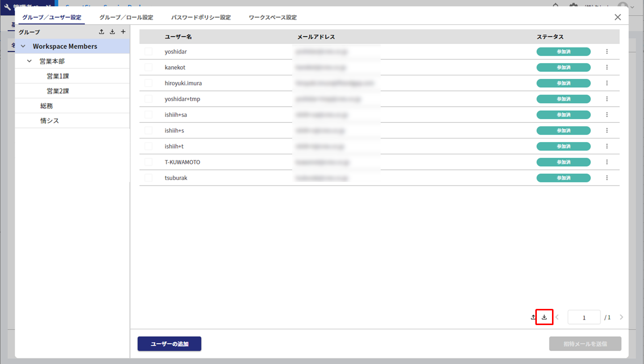Click the upload icon beside the page number

tap(533, 317)
